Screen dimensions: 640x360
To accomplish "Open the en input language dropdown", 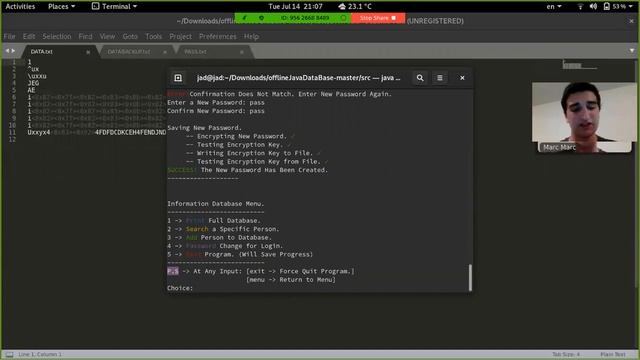I will [554, 7].
